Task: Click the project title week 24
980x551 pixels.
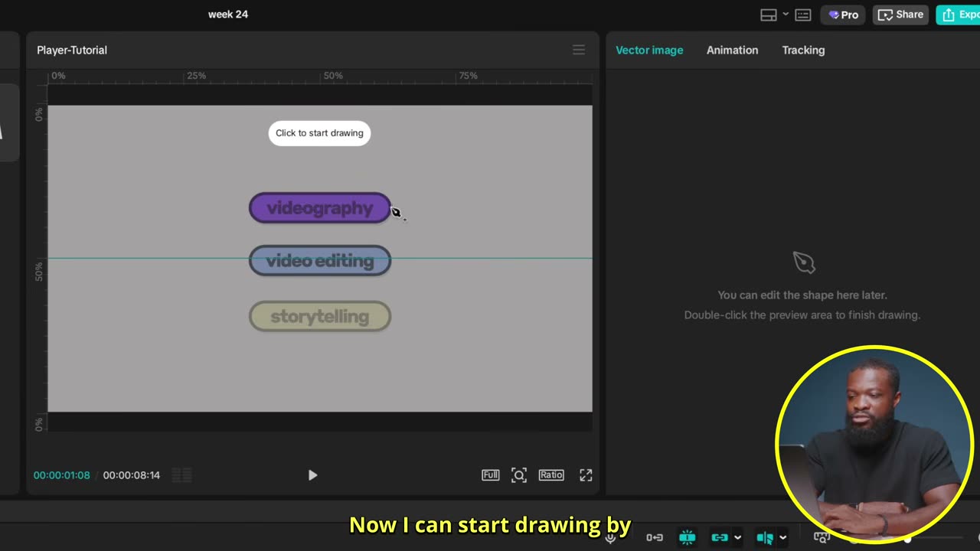Action: (x=228, y=15)
